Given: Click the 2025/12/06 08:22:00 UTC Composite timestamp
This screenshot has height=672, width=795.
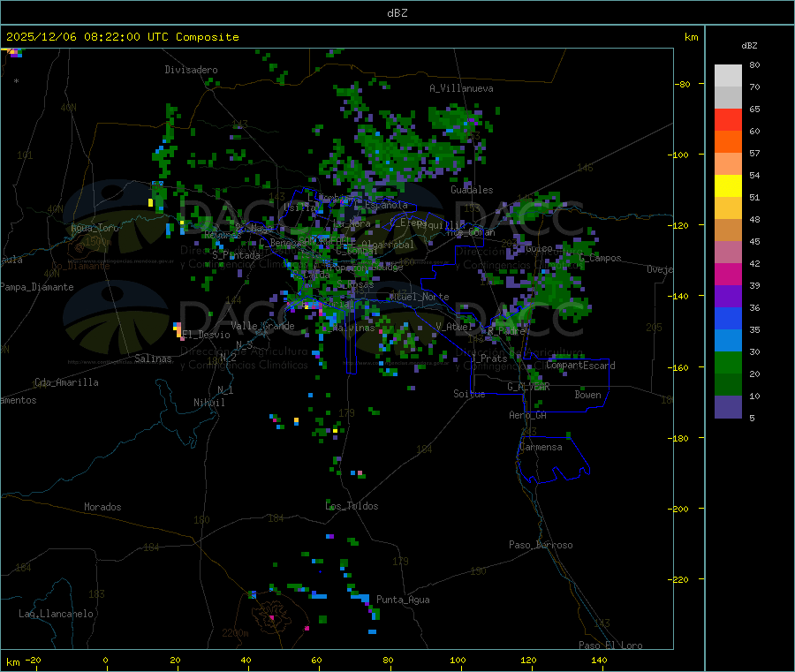Looking at the screenshot, I should [122, 37].
